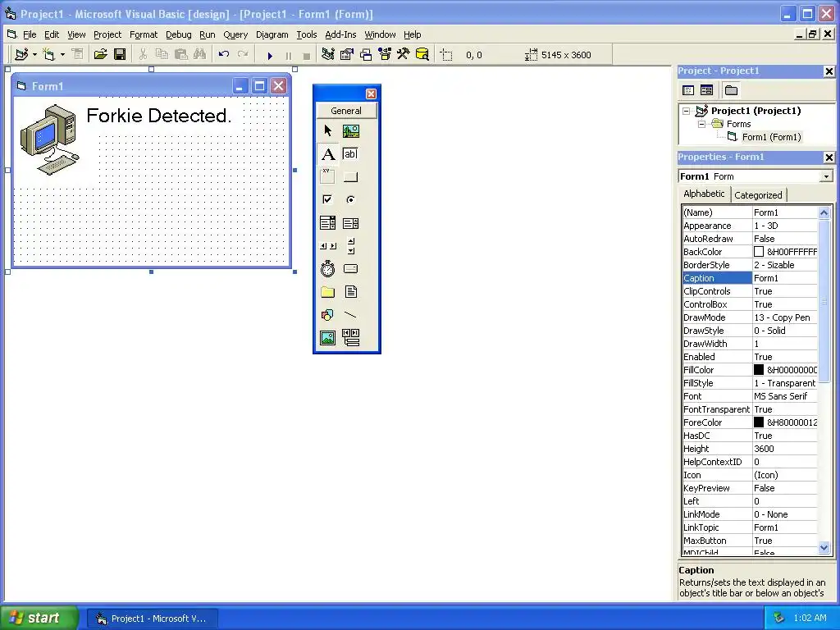Select the ComboBox control in the toolbox
Screen dimensions: 840x630
[x=328, y=223]
